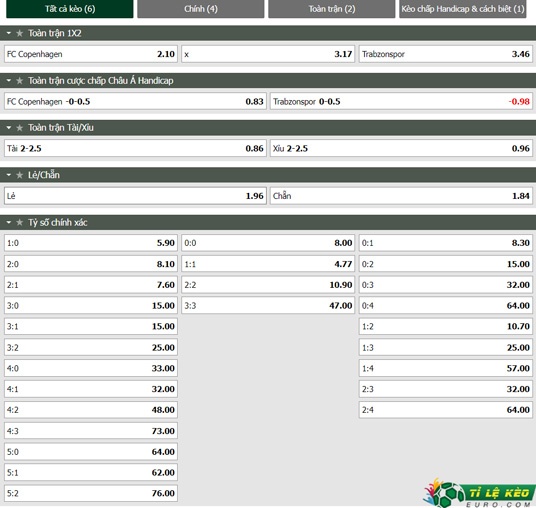Select correct score 1:0 at 5.90
The width and height of the screenshot is (536, 508).
[x=91, y=243]
